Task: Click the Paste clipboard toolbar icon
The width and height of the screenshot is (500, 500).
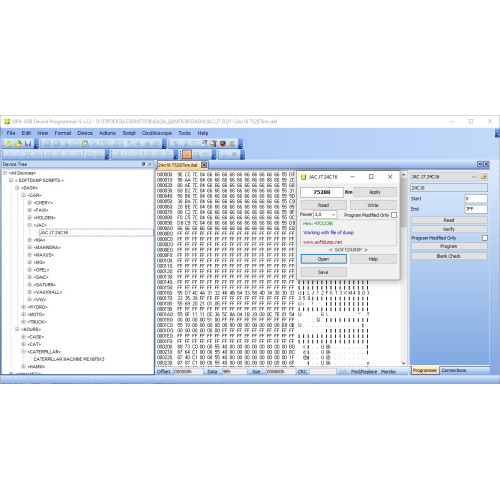Action: [x=85, y=144]
